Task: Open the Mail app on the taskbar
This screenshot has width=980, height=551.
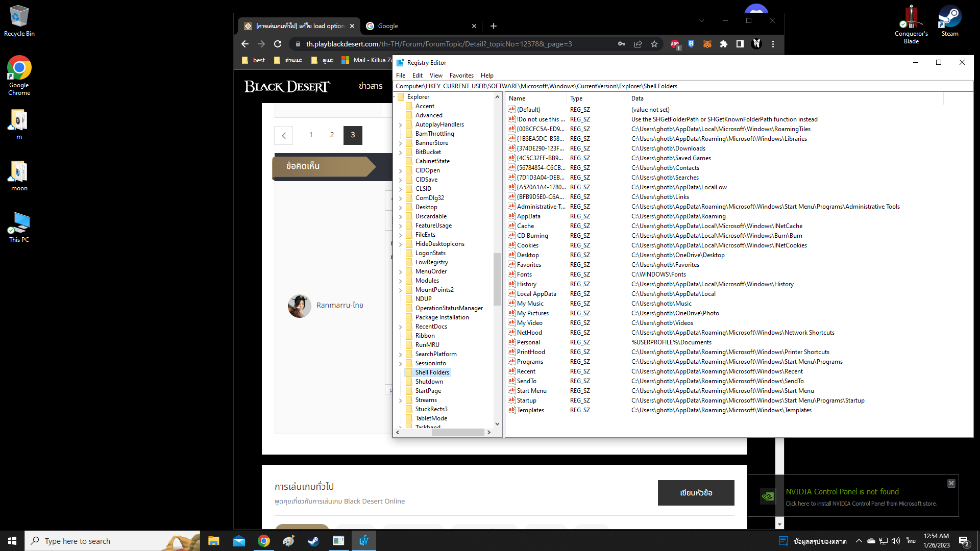Action: (238, 541)
